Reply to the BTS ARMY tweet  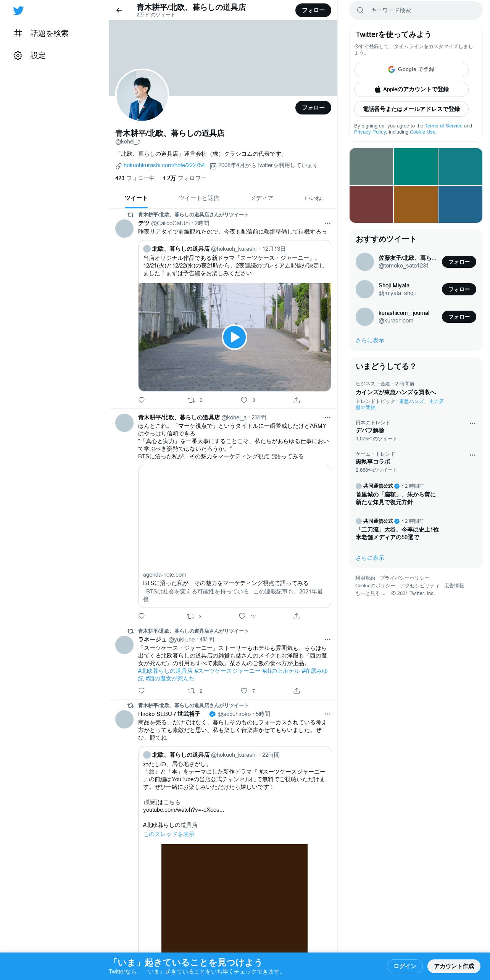click(x=142, y=616)
